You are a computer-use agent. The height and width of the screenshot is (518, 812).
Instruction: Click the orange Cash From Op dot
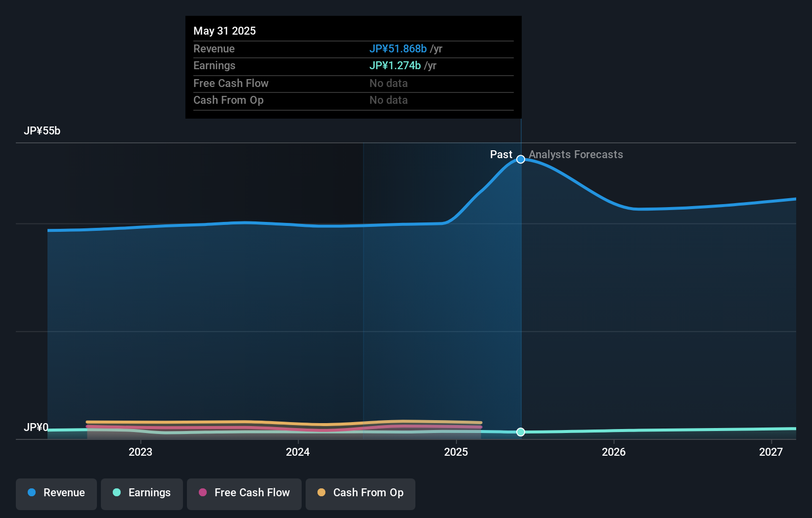tap(321, 492)
